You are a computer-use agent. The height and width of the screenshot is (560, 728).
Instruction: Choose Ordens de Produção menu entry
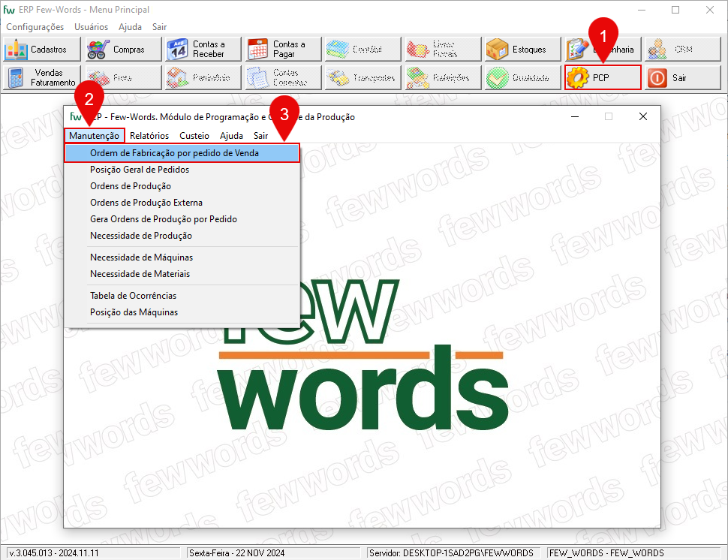182,186
